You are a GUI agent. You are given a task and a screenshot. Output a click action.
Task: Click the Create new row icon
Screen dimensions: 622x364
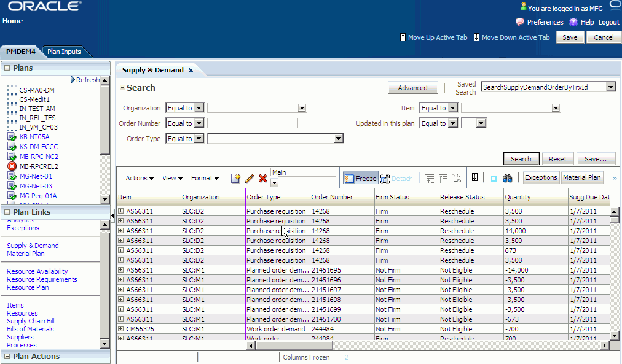point(235,178)
